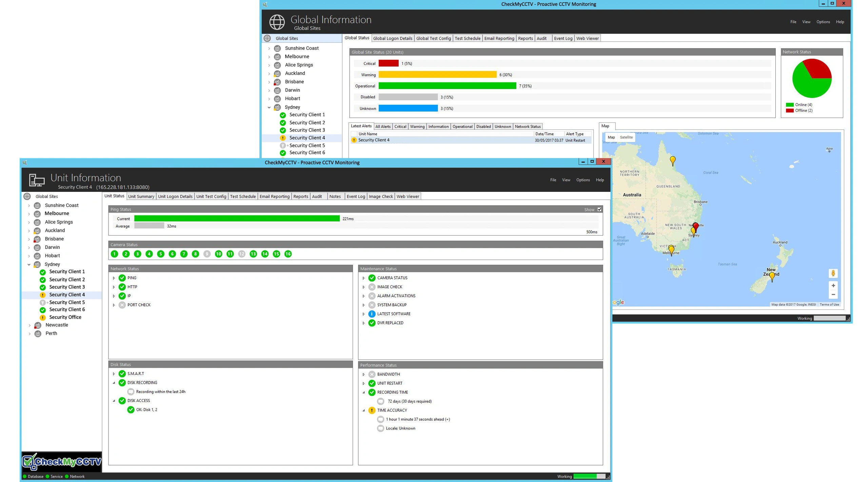Click Security Office warning icon in tree

point(43,318)
